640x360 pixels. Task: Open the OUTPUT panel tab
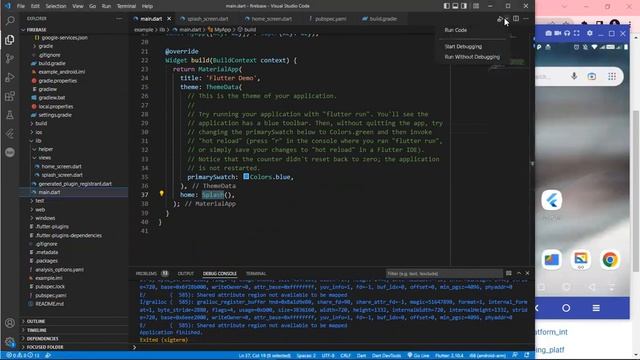(x=185, y=273)
